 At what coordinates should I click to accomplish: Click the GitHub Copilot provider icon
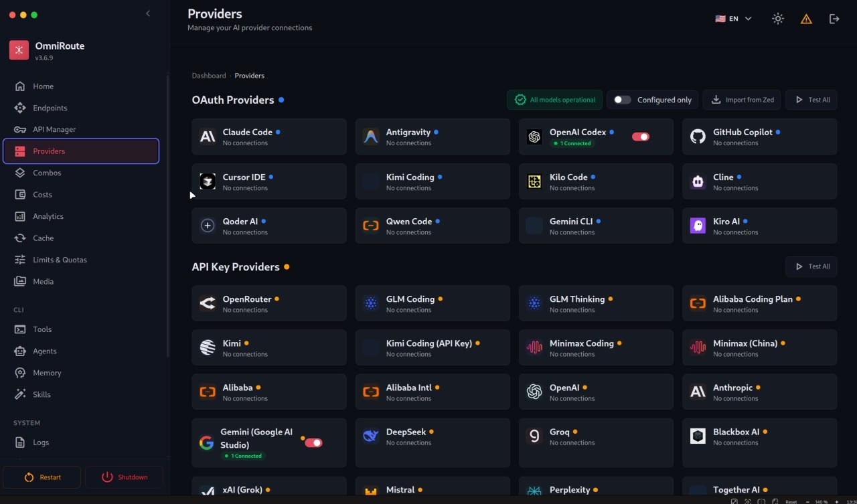[698, 137]
